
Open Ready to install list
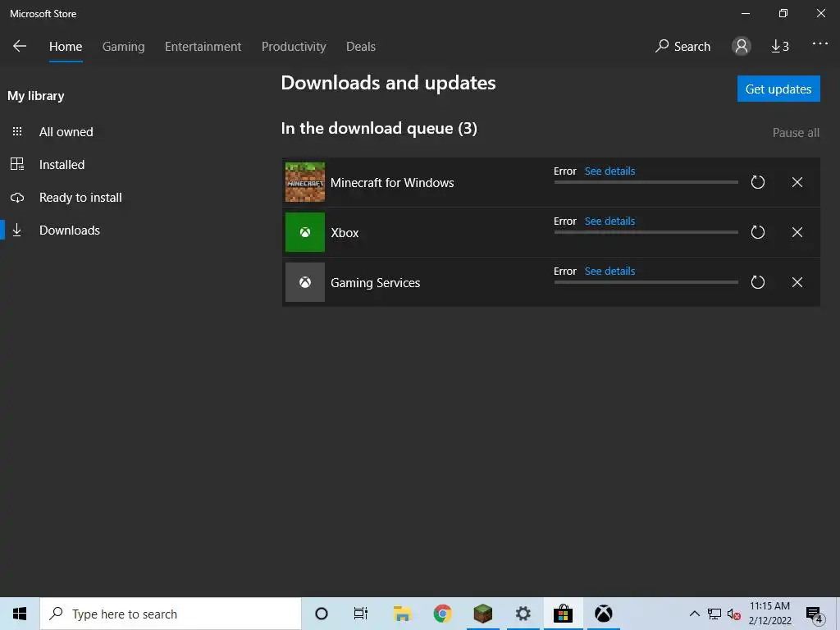click(x=80, y=198)
